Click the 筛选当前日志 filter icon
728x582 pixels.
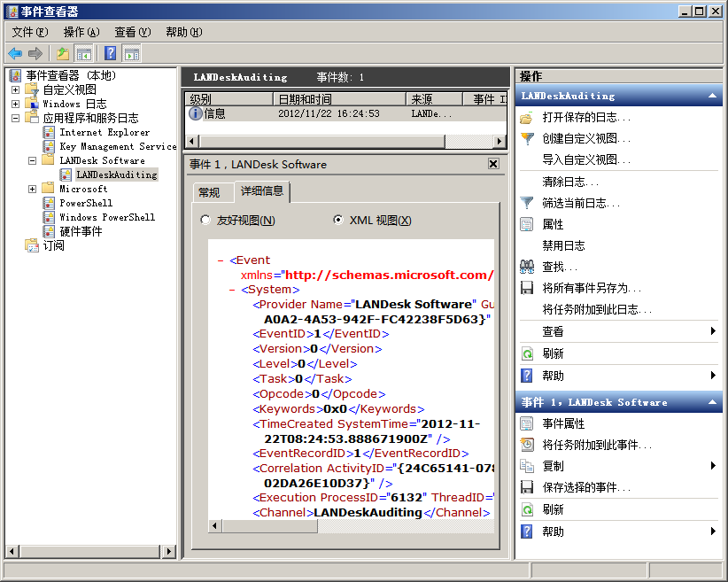(526, 203)
